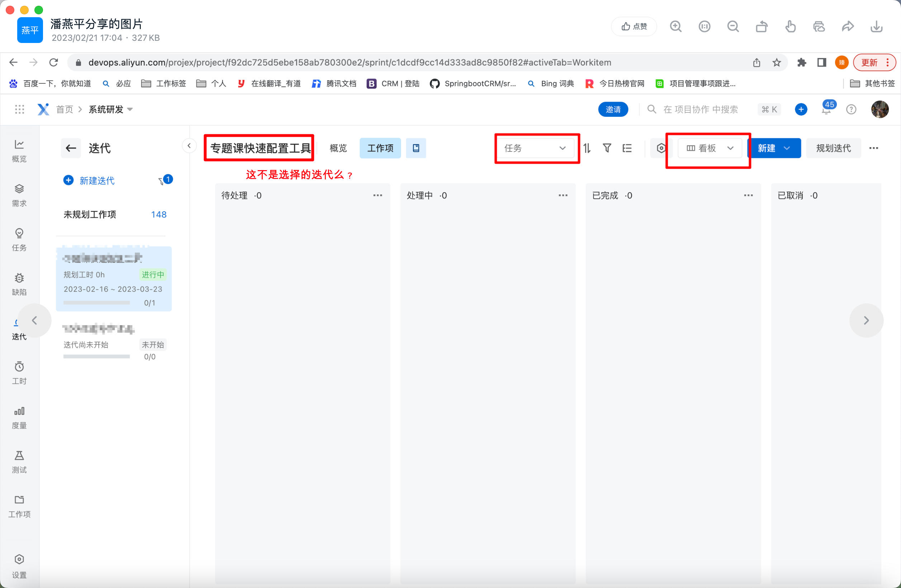Rotate the shared image
This screenshot has height=588, width=901.
pos(762,26)
